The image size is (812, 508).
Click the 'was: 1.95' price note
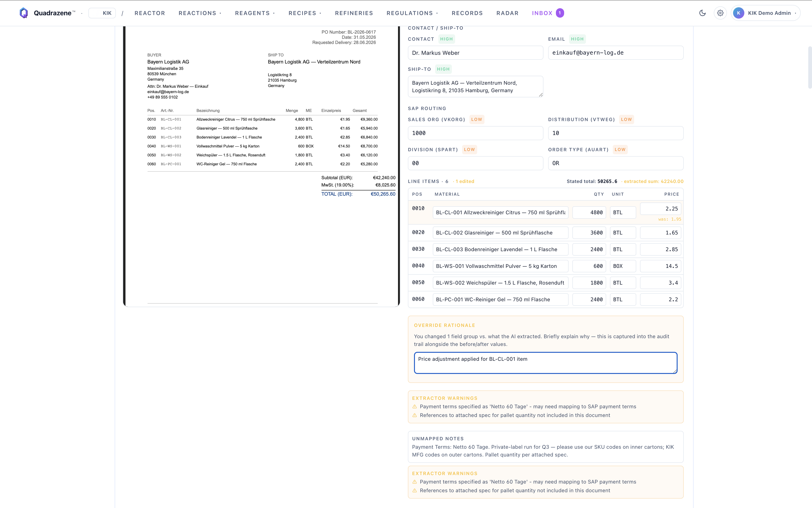point(669,219)
